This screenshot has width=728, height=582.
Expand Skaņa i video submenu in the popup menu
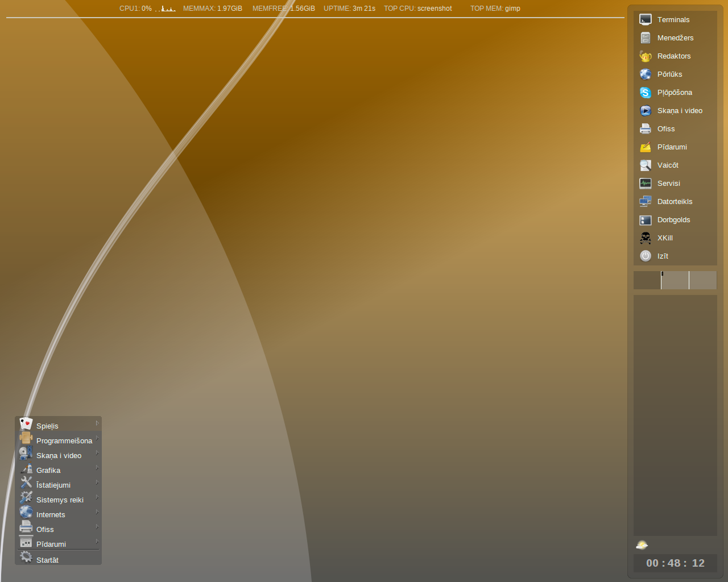coord(59,454)
